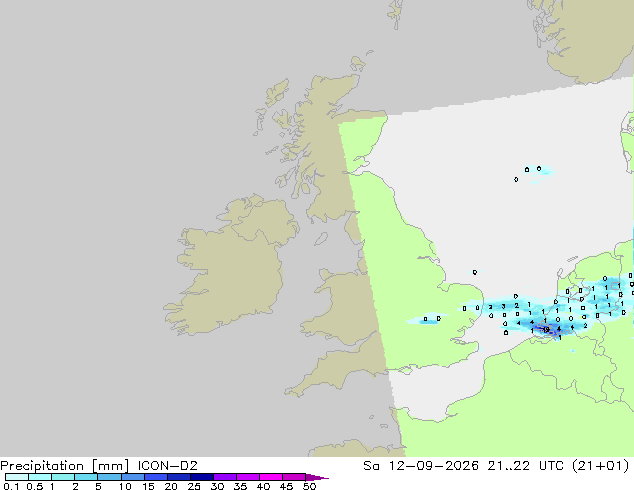Click the arrow tip past 50 on legend

pos(317,477)
